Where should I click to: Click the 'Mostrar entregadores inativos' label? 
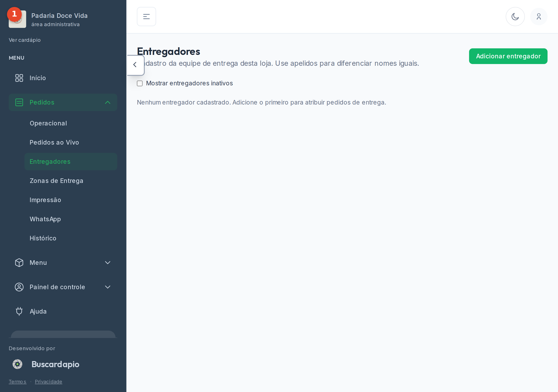click(189, 83)
